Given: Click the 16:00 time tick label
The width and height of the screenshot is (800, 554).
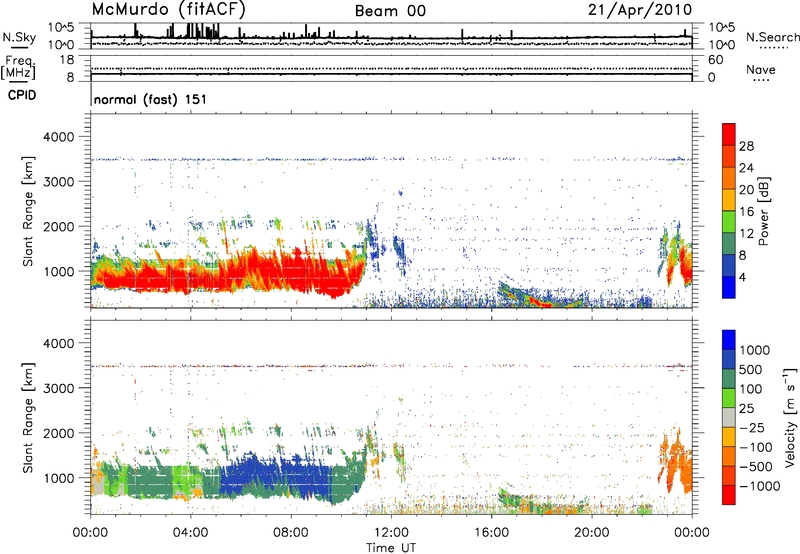Looking at the screenshot, I should click(x=491, y=533).
